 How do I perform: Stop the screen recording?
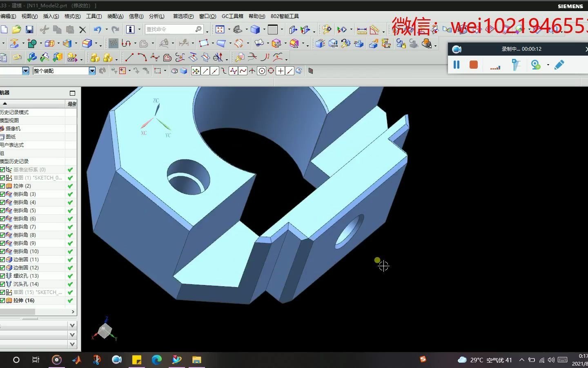[473, 65]
